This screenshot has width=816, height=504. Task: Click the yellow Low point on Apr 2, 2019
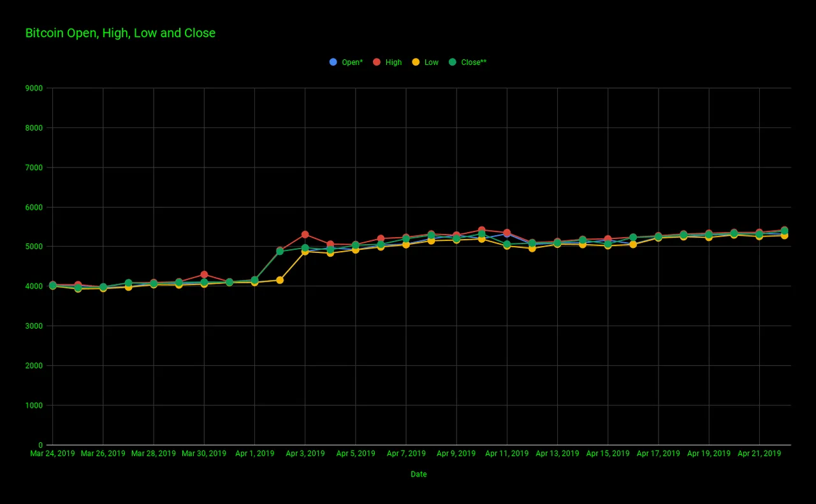pyautogui.click(x=280, y=280)
